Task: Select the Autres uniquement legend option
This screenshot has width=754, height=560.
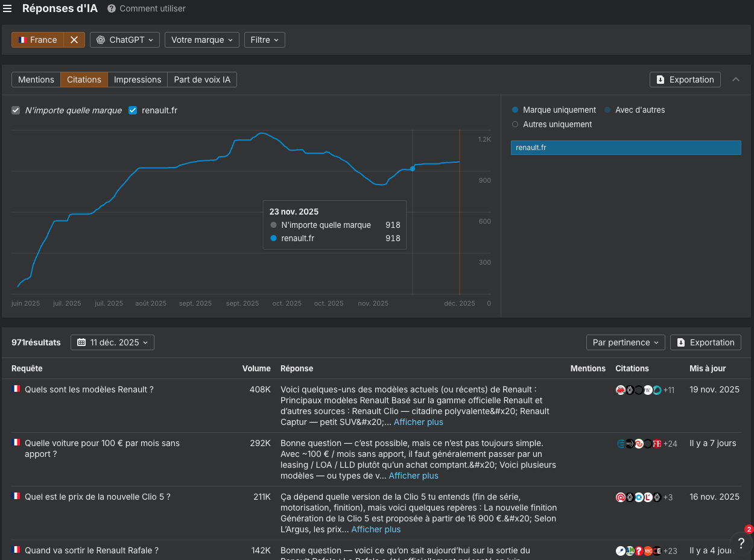Action: click(515, 124)
